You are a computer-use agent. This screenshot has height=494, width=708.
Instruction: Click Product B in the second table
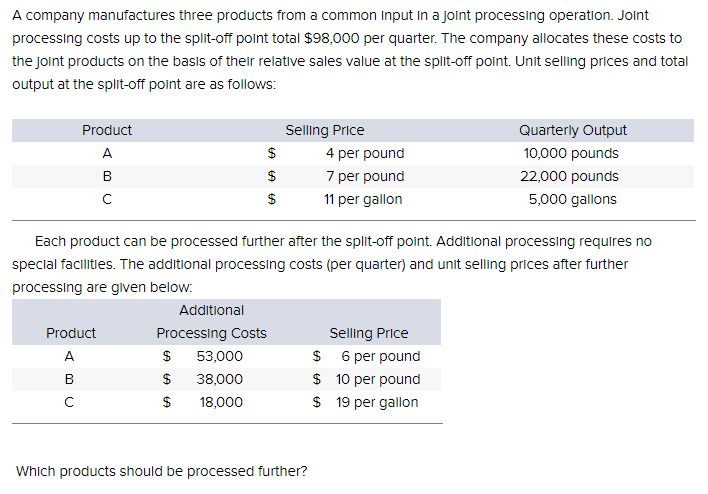click(x=69, y=379)
